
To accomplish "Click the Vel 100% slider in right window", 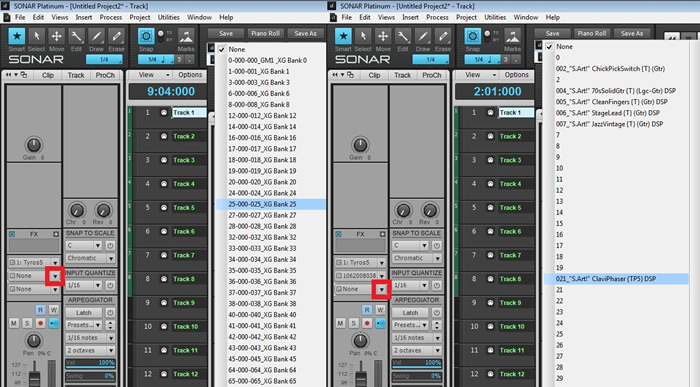I will pyautogui.click(x=417, y=363).
